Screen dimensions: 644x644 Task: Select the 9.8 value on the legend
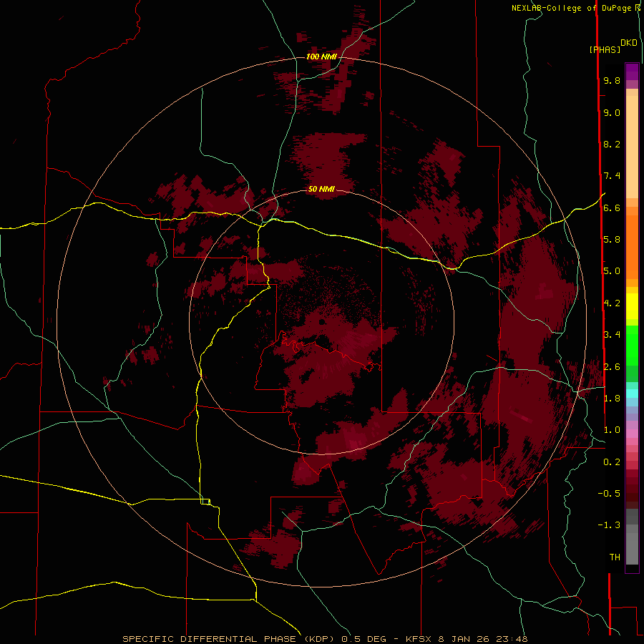[x=612, y=81]
